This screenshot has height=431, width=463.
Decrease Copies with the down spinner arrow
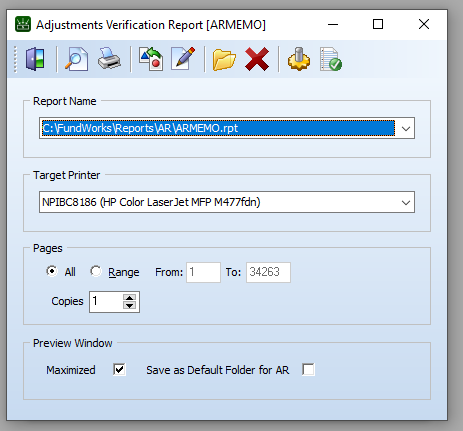click(x=129, y=306)
